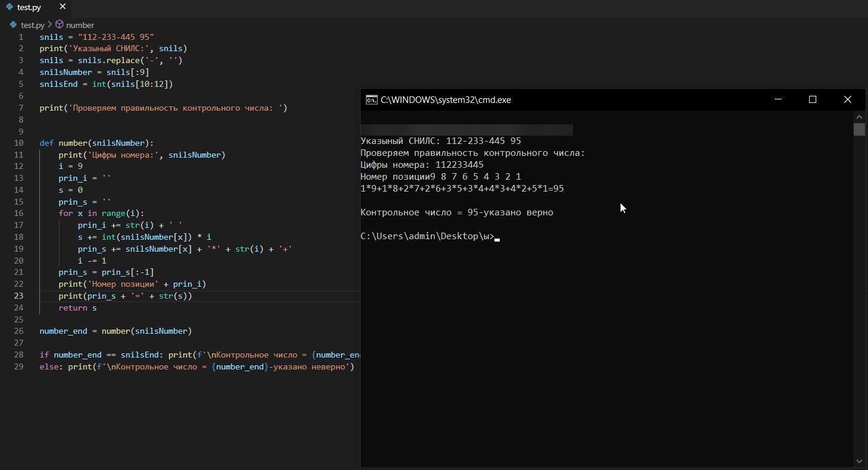Click the breadcrumb chevron separator after test.py
868x470 pixels.
(x=50, y=25)
